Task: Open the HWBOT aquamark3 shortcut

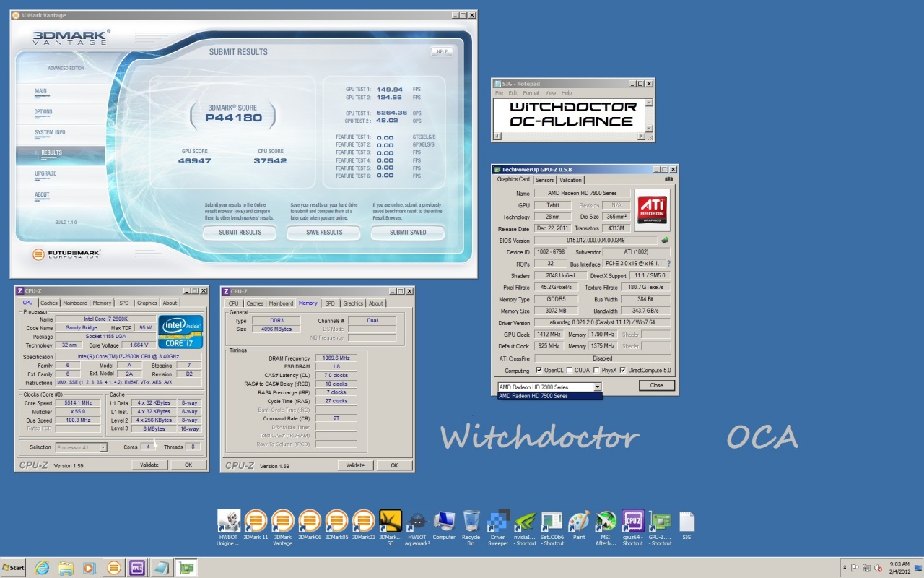Action: (x=417, y=522)
